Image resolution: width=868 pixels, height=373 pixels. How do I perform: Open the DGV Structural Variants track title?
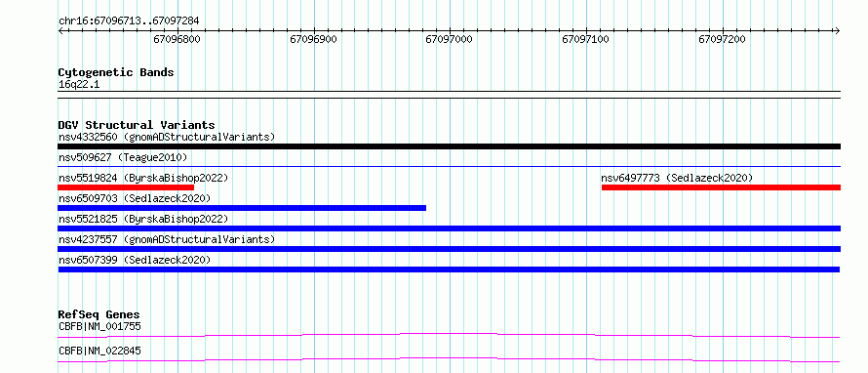tap(137, 125)
